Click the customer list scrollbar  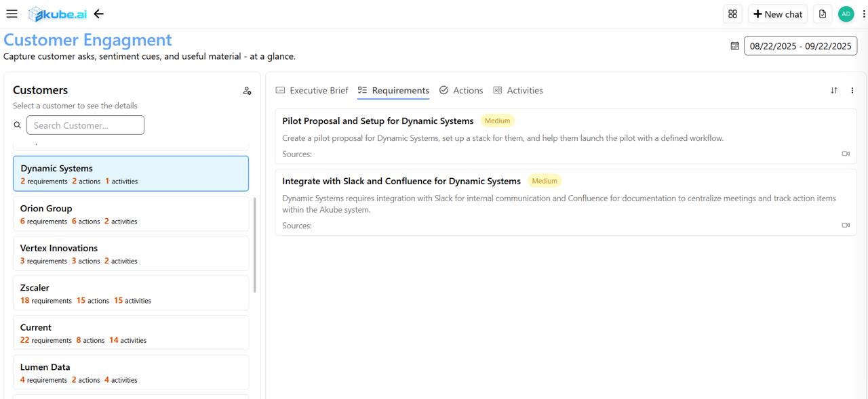pyautogui.click(x=255, y=244)
